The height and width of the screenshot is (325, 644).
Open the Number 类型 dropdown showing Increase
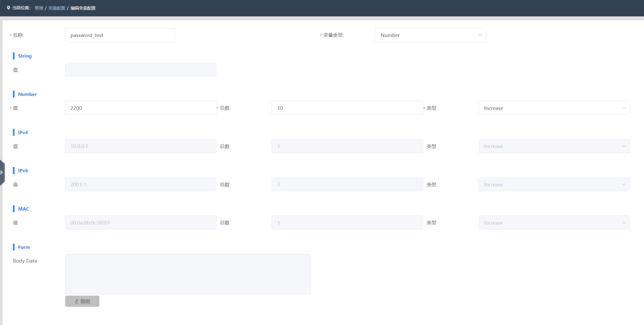[x=553, y=108]
